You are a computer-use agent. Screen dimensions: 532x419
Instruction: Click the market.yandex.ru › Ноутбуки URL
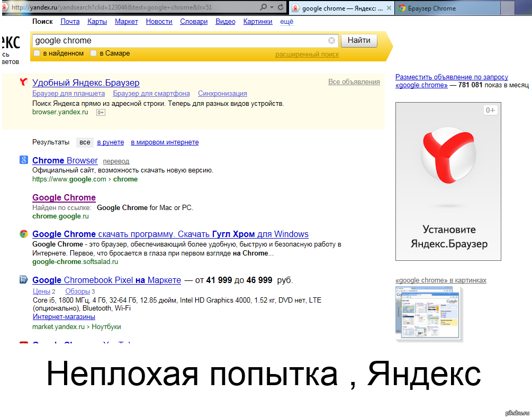[x=76, y=327]
